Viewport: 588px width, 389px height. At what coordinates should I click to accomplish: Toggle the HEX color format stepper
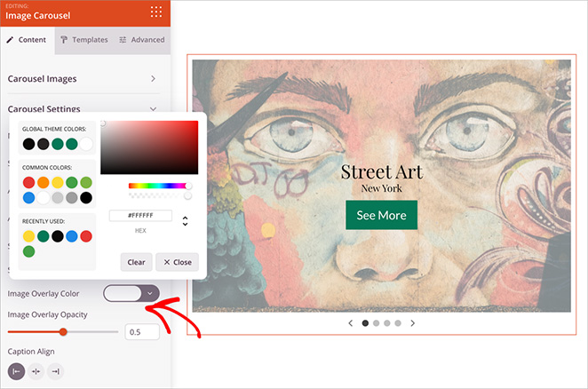[185, 220]
